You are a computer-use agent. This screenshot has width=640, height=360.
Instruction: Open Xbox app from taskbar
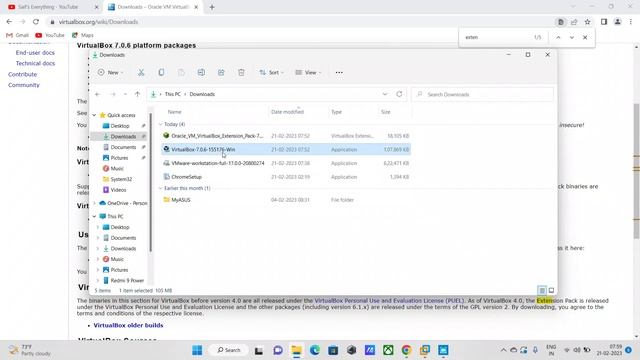click(388, 350)
